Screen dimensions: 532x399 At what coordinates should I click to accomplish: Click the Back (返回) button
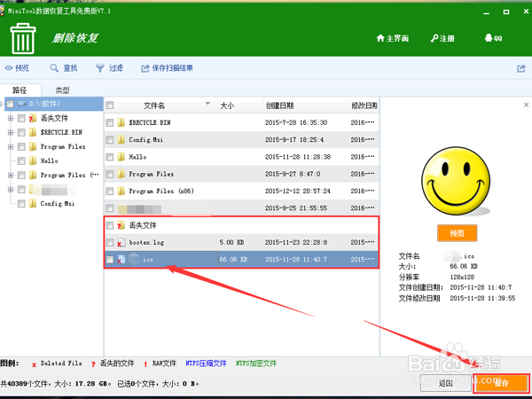click(x=445, y=383)
